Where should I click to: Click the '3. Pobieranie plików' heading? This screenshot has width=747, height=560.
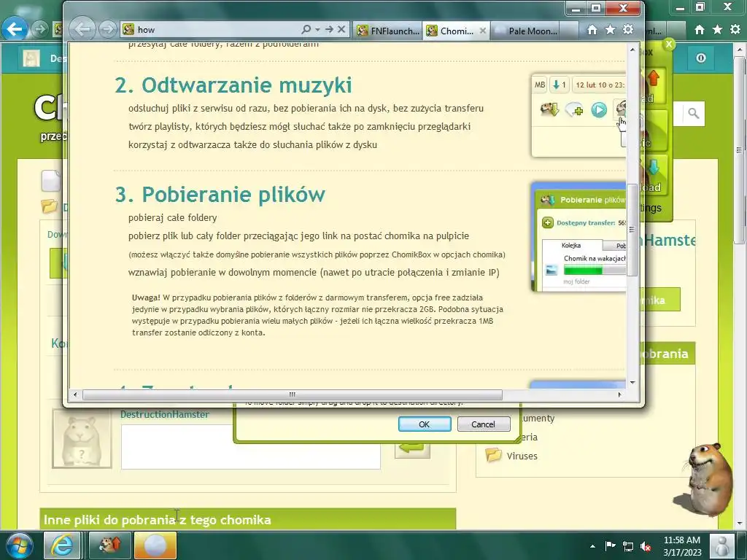220,194
